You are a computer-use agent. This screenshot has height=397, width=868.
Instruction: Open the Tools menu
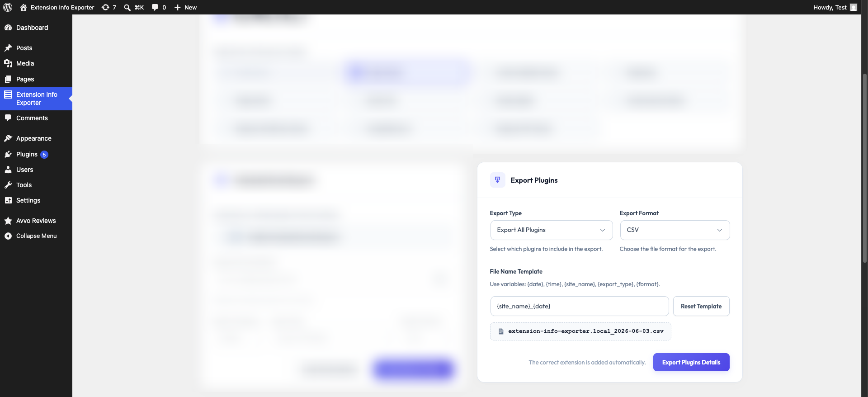click(36, 185)
